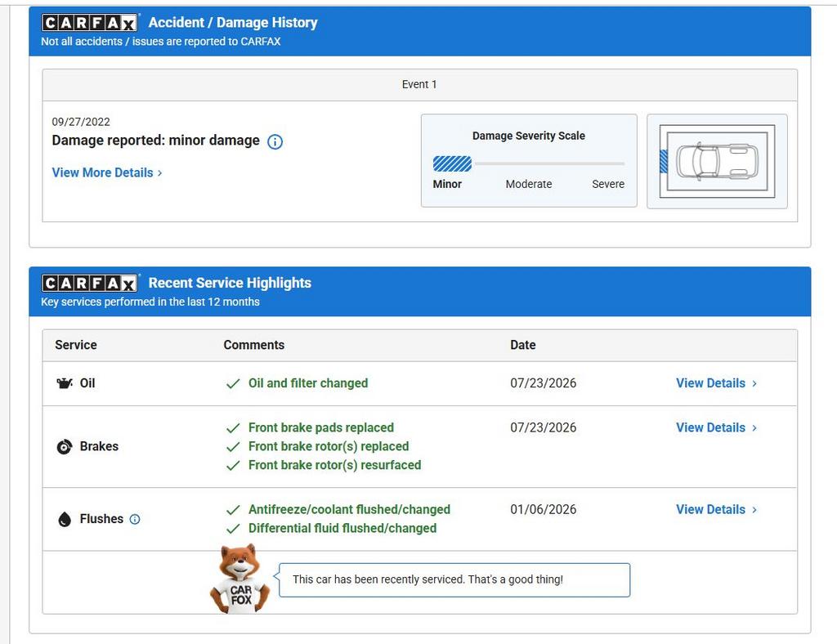Viewport: 837px width, 644px height.
Task: Click the fluid drop Flushes icon
Action: (65, 519)
